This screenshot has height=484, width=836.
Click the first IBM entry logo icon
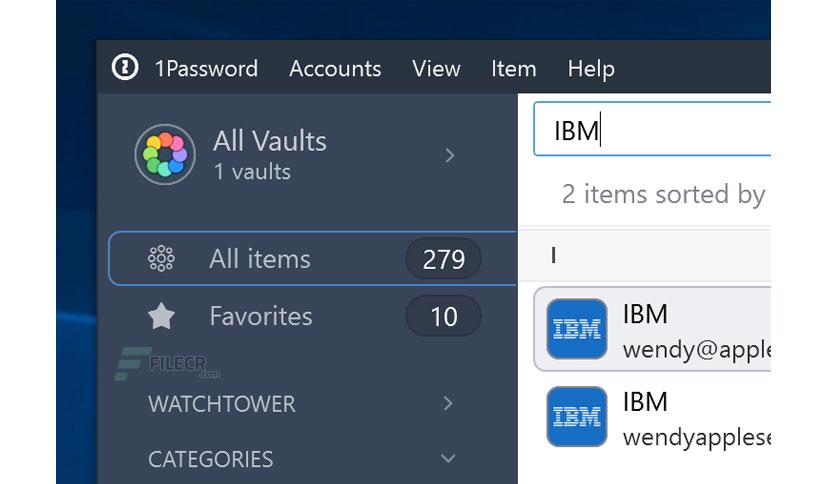coord(577,329)
